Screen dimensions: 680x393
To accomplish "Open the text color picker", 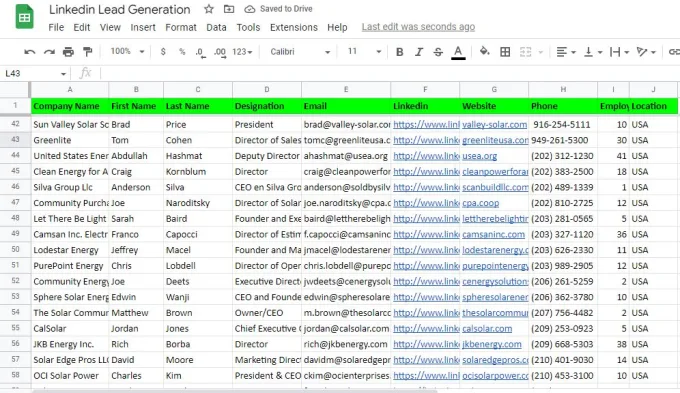I will (458, 52).
